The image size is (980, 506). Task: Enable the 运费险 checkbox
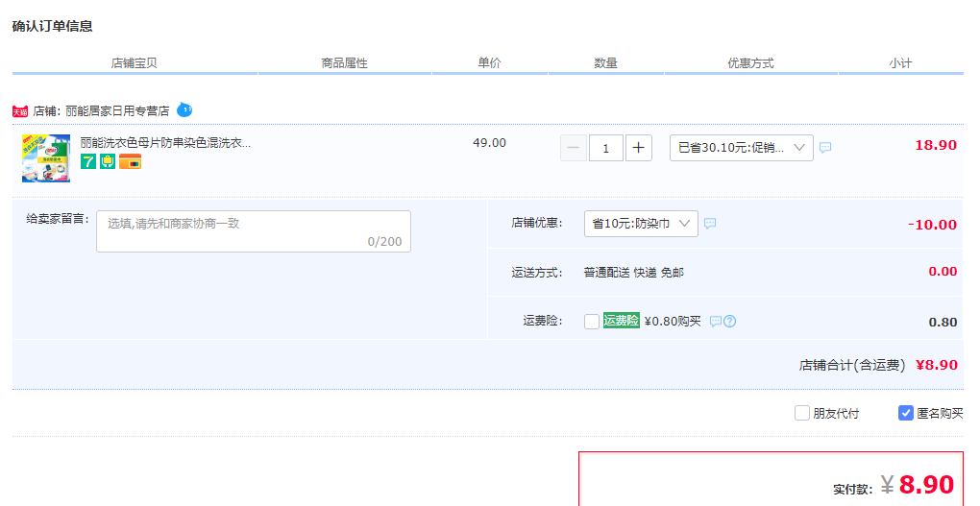[x=591, y=321]
